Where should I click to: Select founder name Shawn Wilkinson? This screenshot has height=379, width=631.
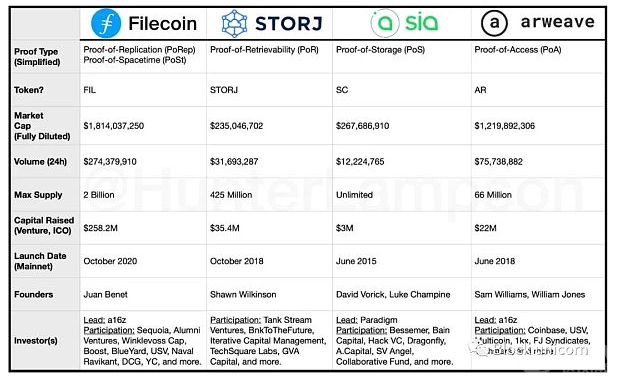coord(243,295)
